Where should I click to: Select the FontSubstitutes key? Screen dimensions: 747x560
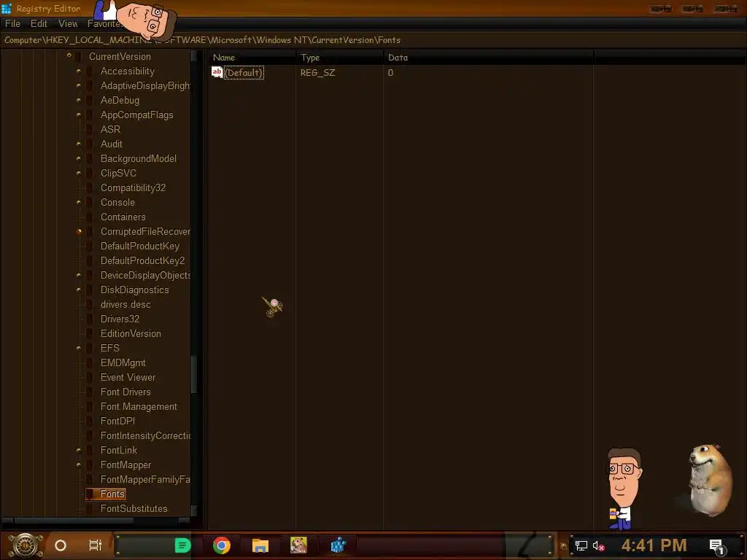[x=134, y=508]
